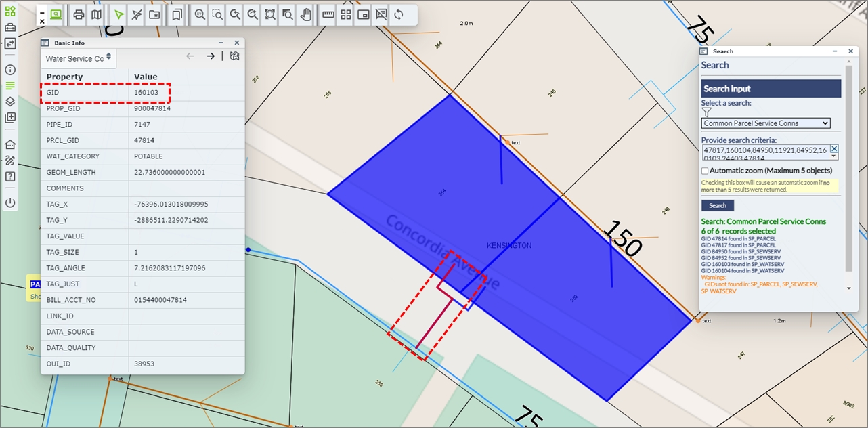Click the help question mark sidebar icon
Viewport: 868px width, 428px height.
(x=10, y=177)
